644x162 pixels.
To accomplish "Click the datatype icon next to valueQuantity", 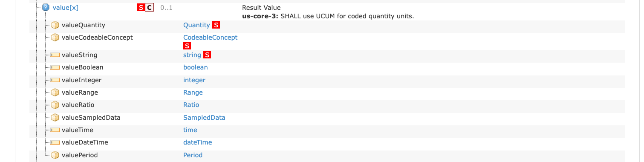I will click(55, 25).
